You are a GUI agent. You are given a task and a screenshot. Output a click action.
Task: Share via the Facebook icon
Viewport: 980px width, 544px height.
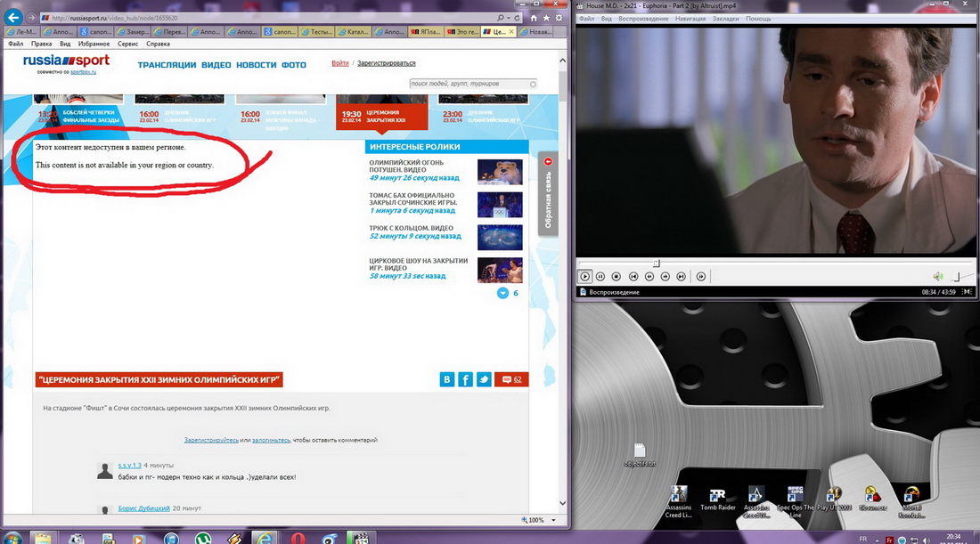466,379
